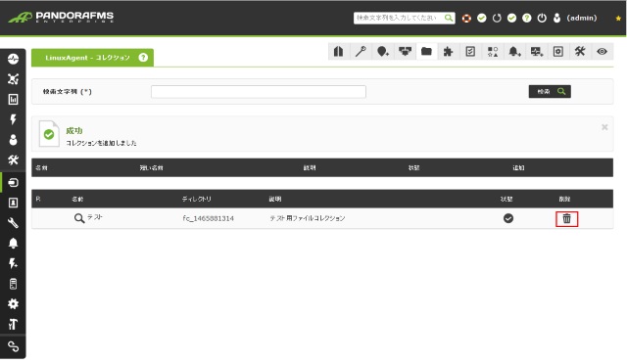
Task: Open the Alerts bell sidebar menu
Action: click(x=13, y=243)
